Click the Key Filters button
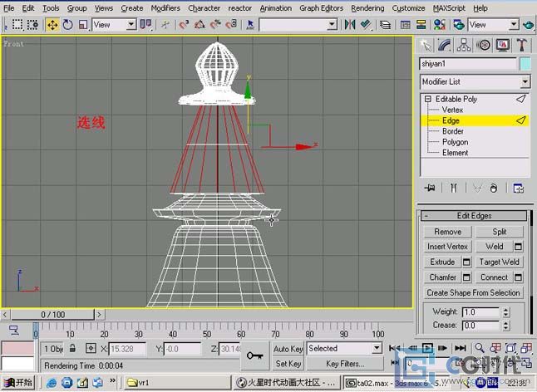The image size is (537, 392). pyautogui.click(x=344, y=364)
